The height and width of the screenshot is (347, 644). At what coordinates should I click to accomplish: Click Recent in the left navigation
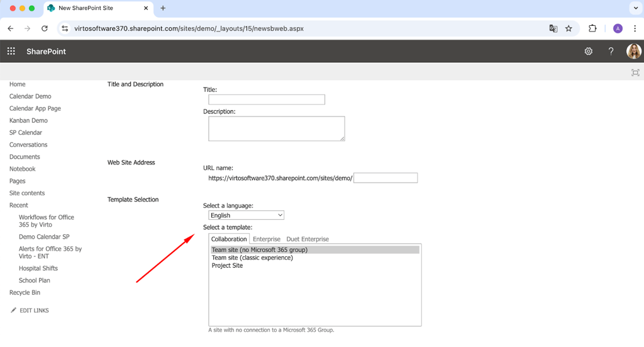(x=18, y=205)
